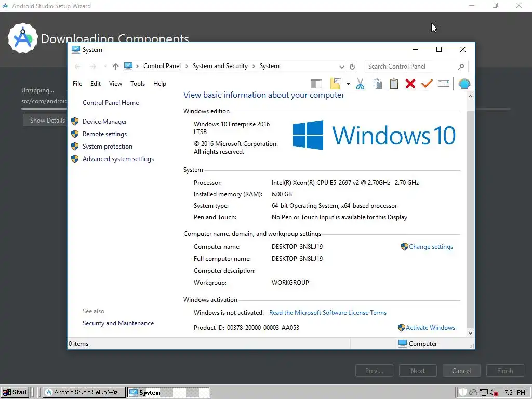Click Change settings link
The image size is (532, 399).
pyautogui.click(x=431, y=247)
